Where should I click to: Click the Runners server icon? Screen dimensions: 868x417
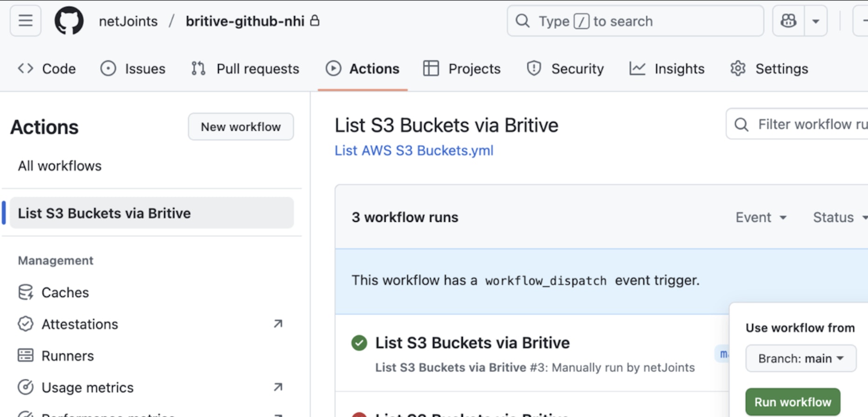tap(26, 355)
